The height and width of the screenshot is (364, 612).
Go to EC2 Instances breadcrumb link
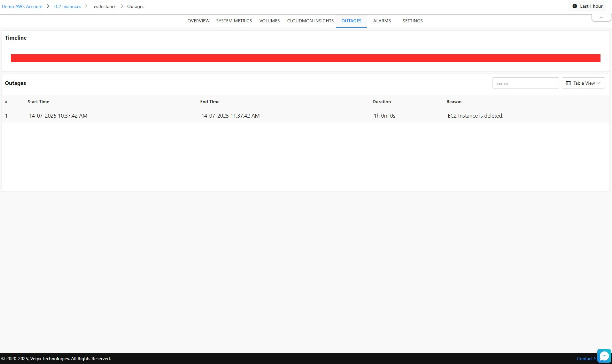[67, 6]
